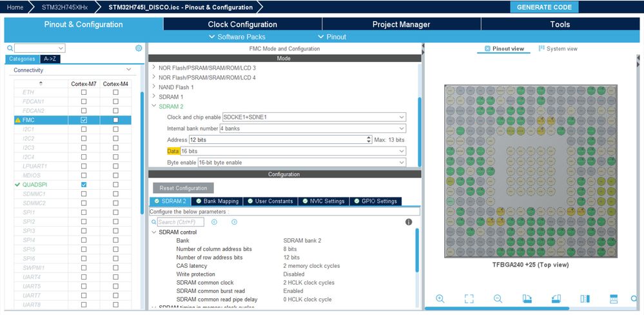Rotate the chip view clockwise
The width and height of the screenshot is (644, 315).
click(527, 299)
